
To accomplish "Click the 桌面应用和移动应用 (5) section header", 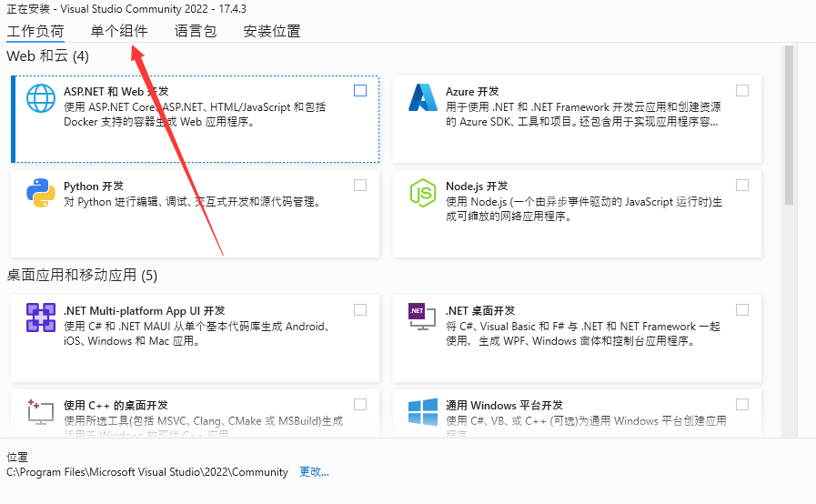I will (82, 275).
